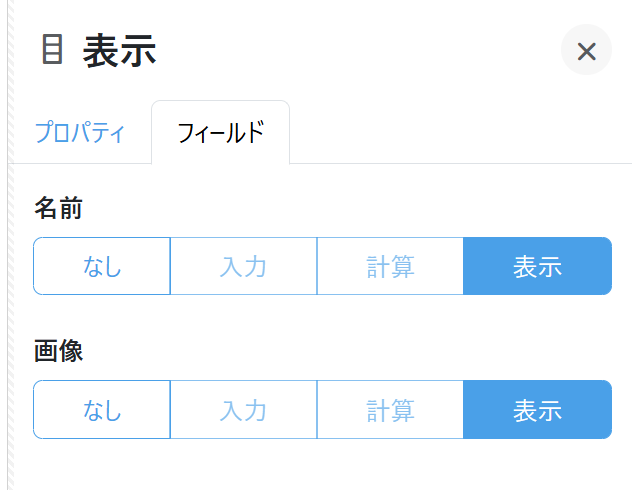Choose 入力 for the 画像 field
The image size is (632, 490).
tap(243, 409)
